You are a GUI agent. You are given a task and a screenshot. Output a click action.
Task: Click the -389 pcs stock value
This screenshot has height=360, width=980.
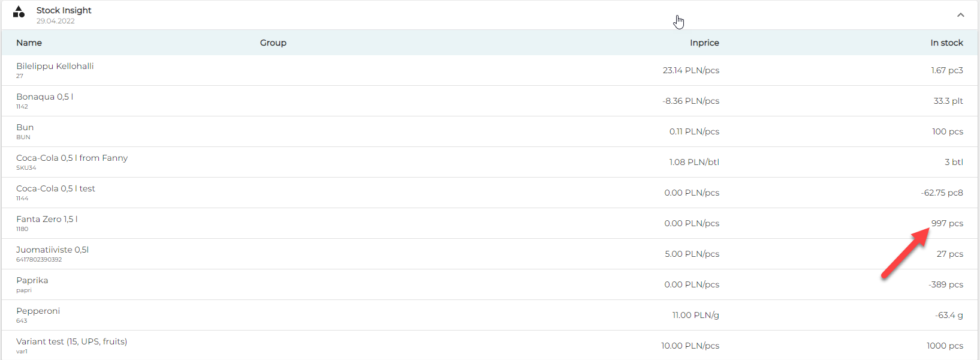[x=945, y=284]
